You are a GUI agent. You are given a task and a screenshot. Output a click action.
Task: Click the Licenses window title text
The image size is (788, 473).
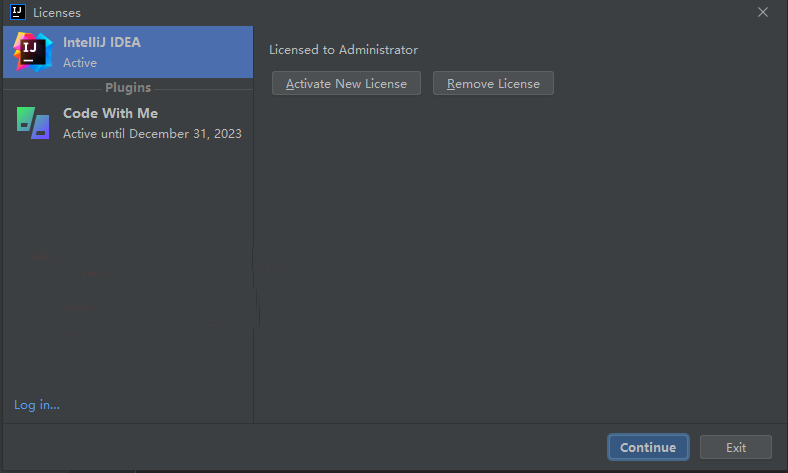click(57, 13)
